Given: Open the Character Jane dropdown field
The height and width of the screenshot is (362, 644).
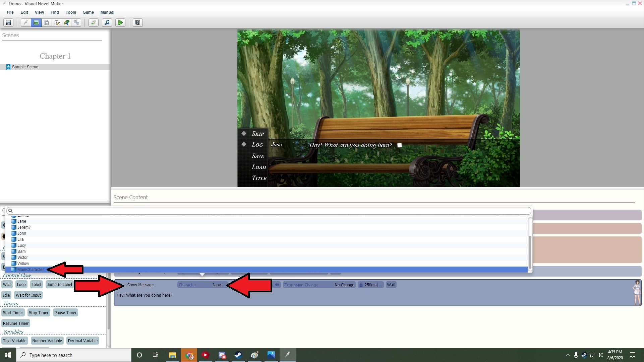Looking at the screenshot, I should (x=201, y=285).
